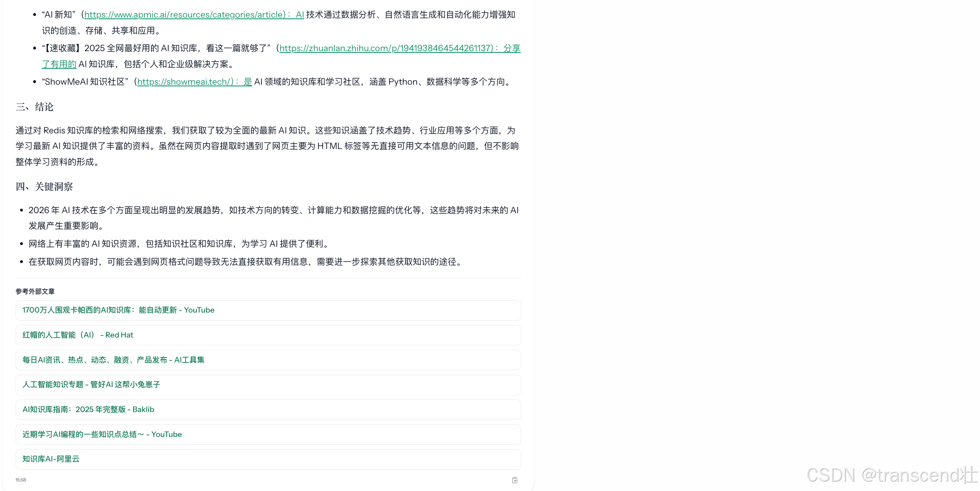Image resolution: width=980 pixels, height=491 pixels.
Task: Open the 近期学习AI编程 YouTube reference
Action: pos(102,435)
